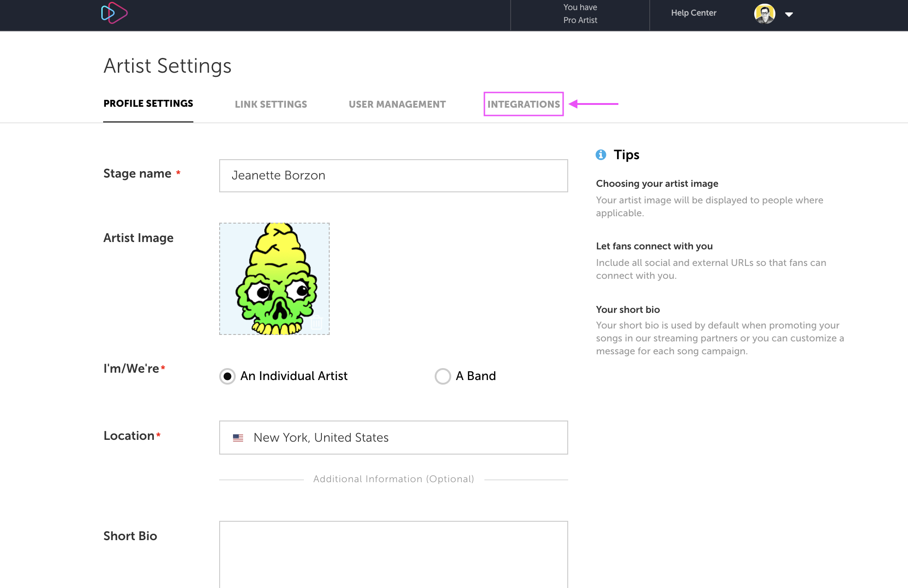Switch to Profile Settings tab
The image size is (908, 588).
tap(148, 104)
